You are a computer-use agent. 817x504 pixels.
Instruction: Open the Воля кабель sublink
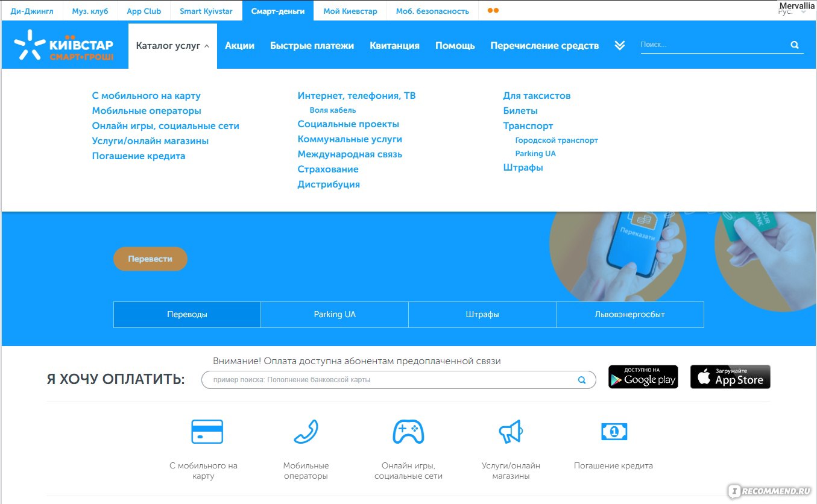pyautogui.click(x=333, y=110)
